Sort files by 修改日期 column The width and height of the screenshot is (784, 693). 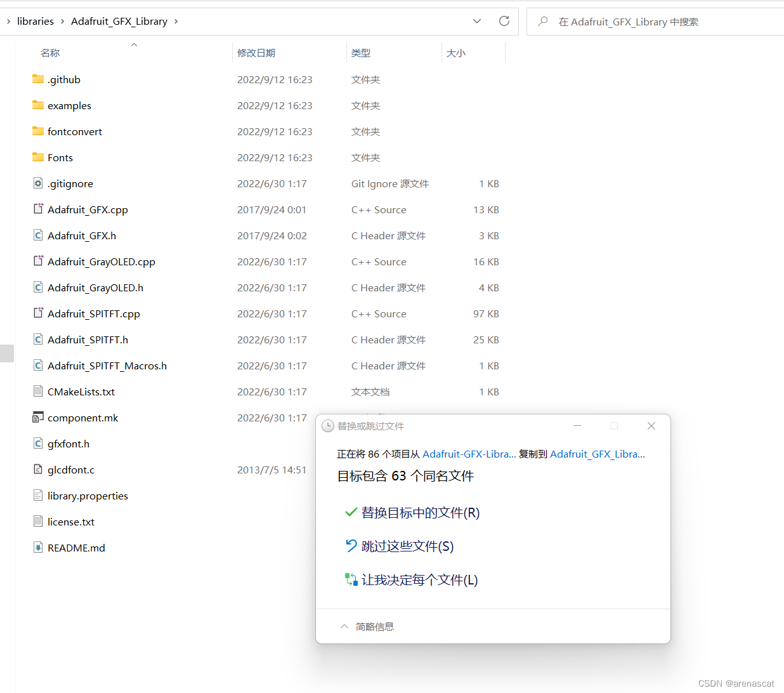256,53
